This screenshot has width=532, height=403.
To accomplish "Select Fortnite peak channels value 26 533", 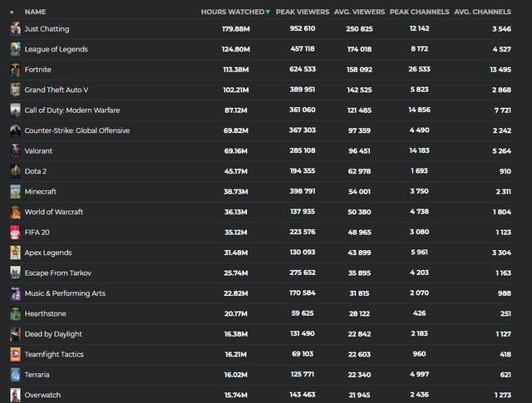I will 419,70.
